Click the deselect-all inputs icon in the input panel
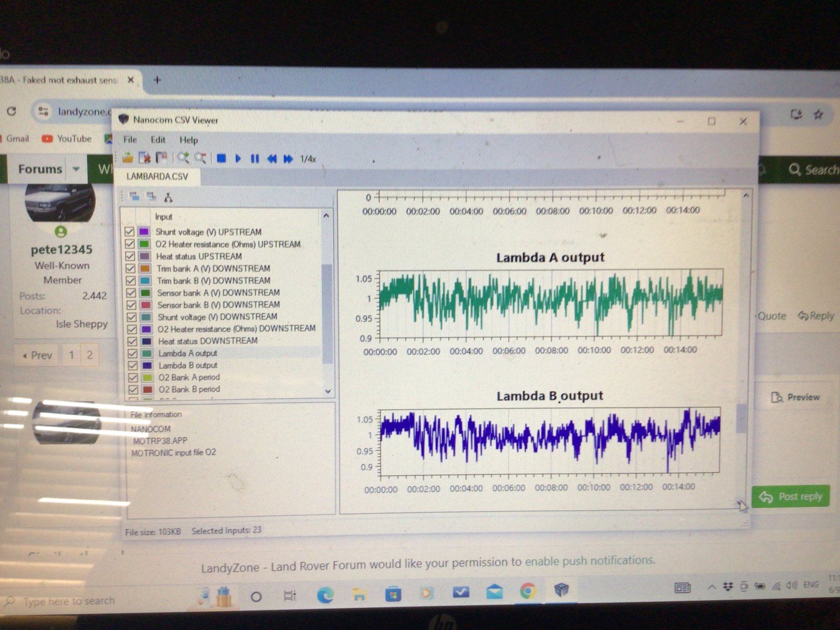The width and height of the screenshot is (840, 630). coord(151,196)
